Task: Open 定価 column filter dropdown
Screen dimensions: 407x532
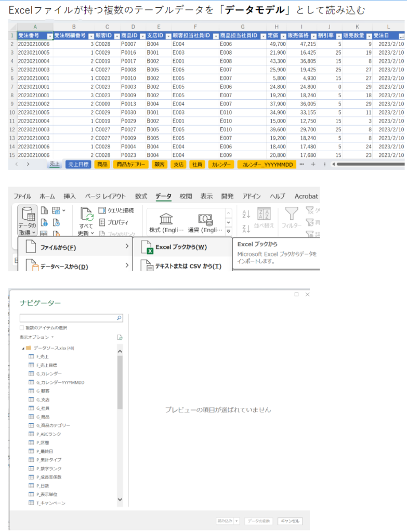Action: click(x=283, y=36)
